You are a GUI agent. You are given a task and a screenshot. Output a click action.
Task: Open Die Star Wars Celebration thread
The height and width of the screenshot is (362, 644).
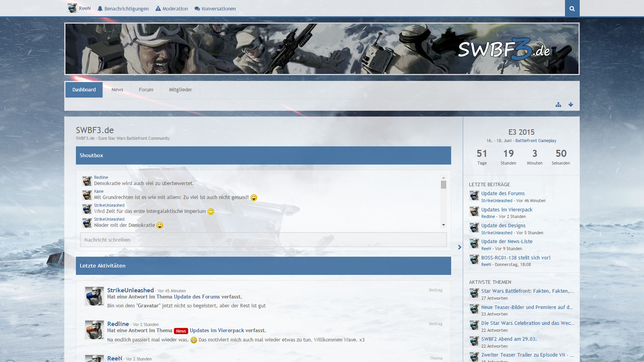pyautogui.click(x=527, y=323)
